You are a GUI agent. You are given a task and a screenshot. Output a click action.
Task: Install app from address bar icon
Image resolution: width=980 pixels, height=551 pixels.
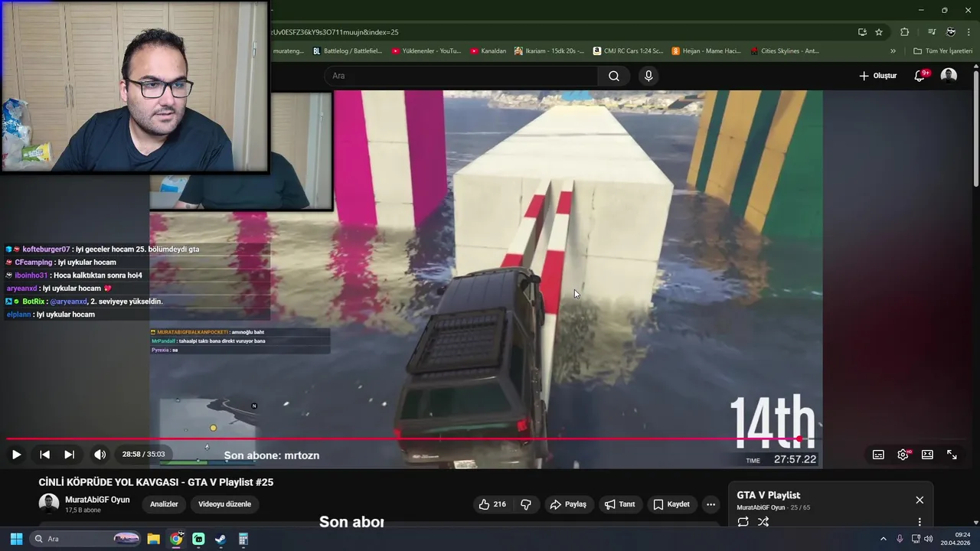coord(862,32)
